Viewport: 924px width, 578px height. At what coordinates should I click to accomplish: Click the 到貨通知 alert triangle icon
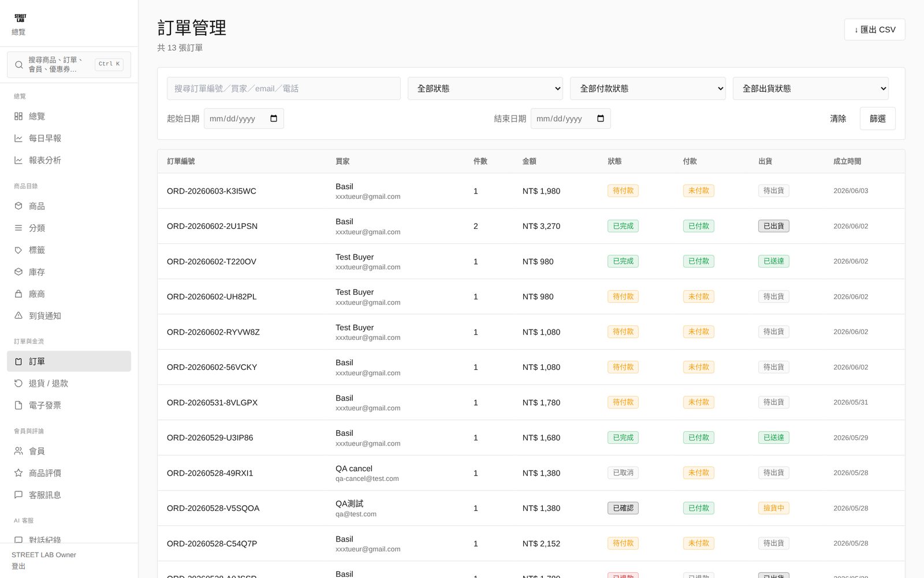[18, 316]
